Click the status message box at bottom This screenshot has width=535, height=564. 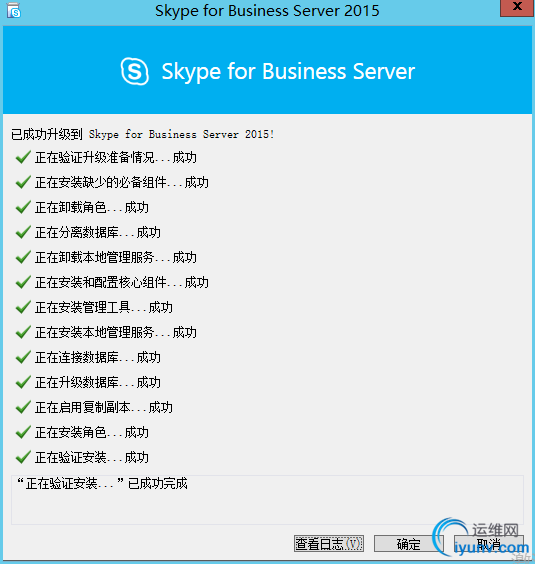pyautogui.click(x=267, y=500)
